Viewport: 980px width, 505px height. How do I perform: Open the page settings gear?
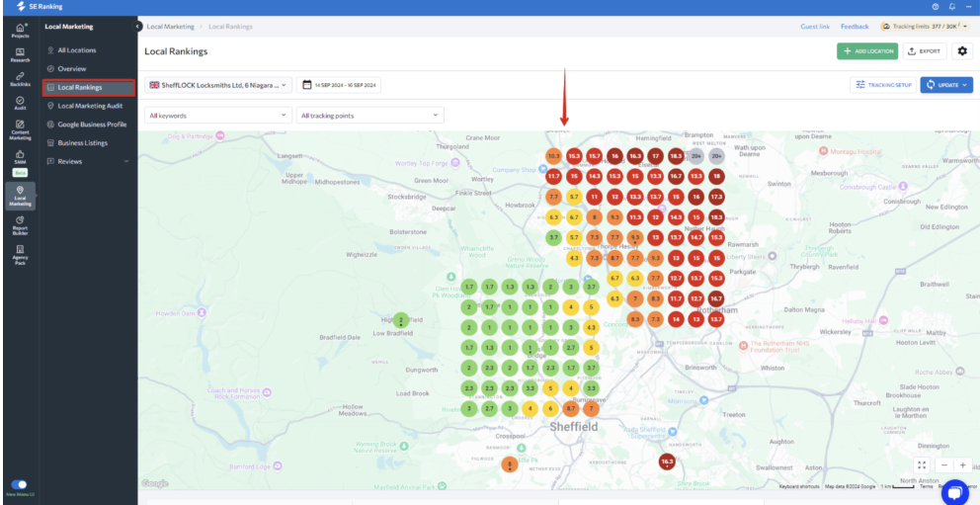(962, 51)
